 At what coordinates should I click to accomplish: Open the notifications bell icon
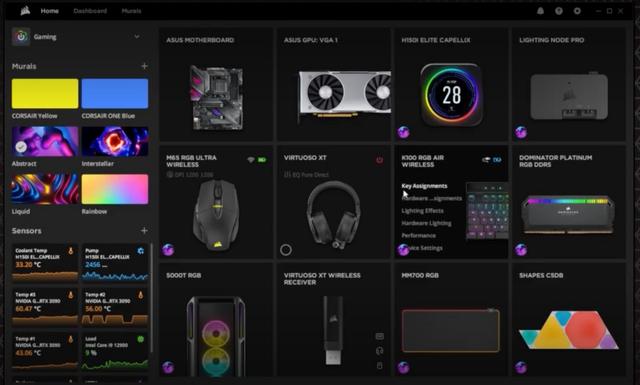pos(540,11)
